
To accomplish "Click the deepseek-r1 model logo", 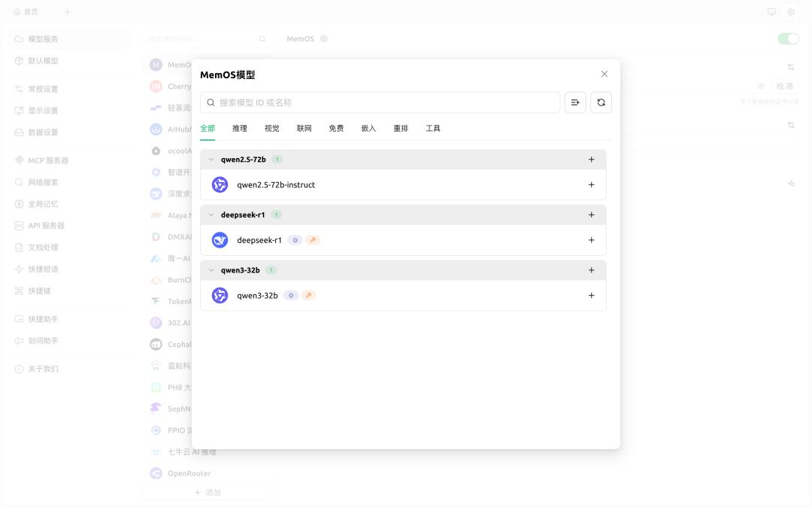I will (220, 241).
